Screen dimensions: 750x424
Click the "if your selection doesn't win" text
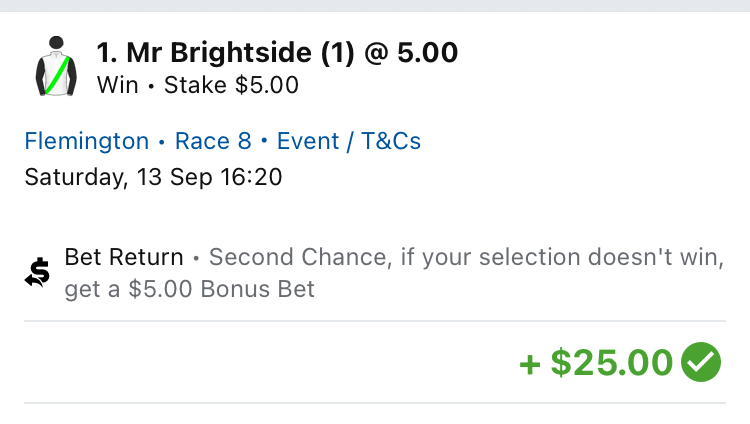click(x=560, y=257)
